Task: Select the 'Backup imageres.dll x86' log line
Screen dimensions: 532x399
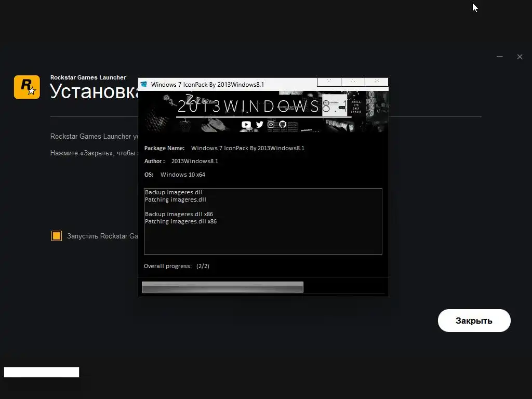Action: [179, 214]
